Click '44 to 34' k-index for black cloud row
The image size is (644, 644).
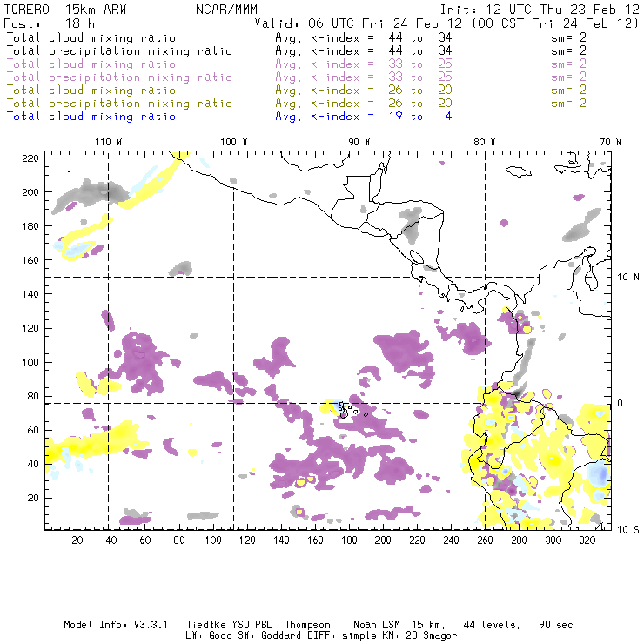pyautogui.click(x=420, y=37)
